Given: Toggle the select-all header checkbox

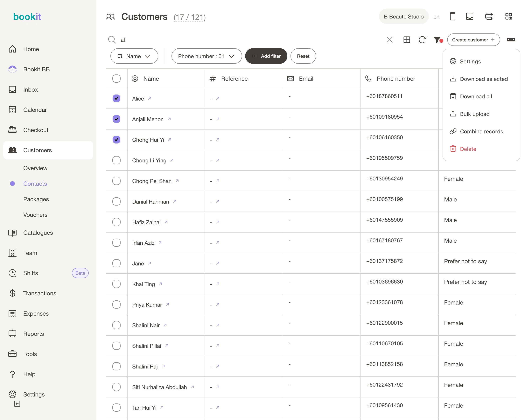Looking at the screenshot, I should 116,79.
